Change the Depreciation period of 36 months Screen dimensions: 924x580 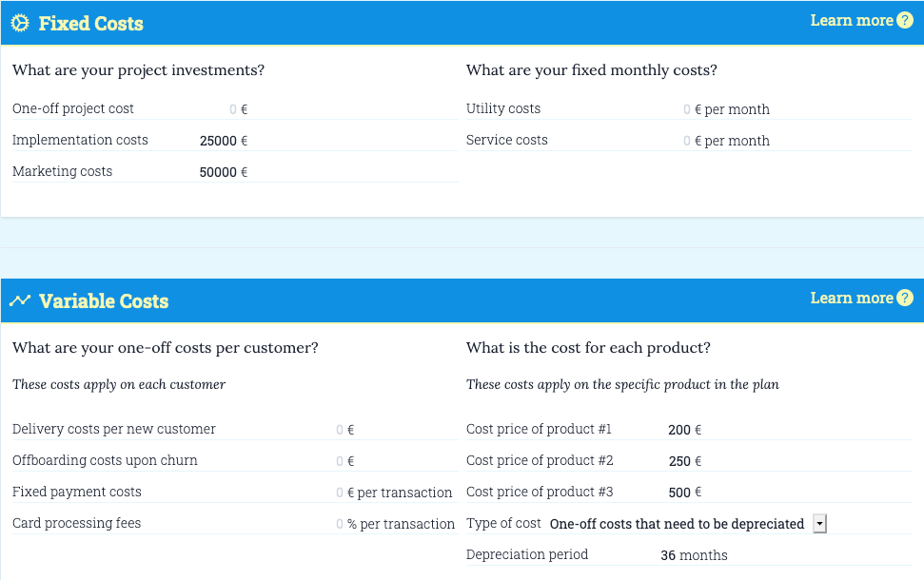(x=671, y=554)
